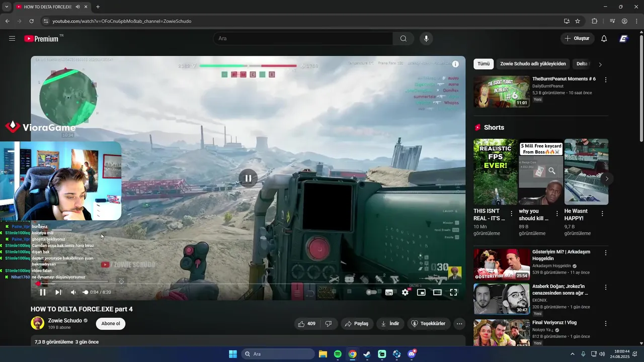644x362 pixels.
Task: Select the Tümü filter chip
Action: tap(484, 64)
